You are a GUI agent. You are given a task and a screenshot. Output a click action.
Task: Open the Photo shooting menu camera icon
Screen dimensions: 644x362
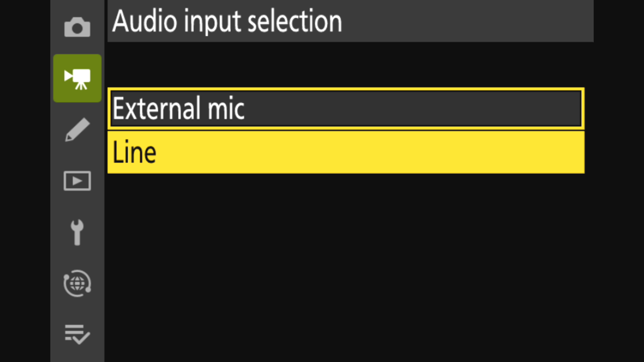[x=77, y=27]
